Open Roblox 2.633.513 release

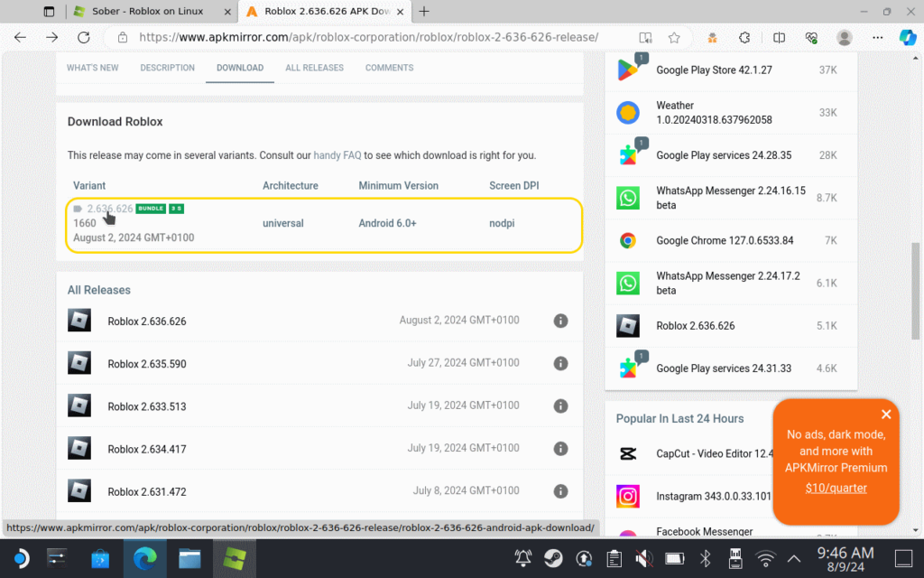point(147,406)
